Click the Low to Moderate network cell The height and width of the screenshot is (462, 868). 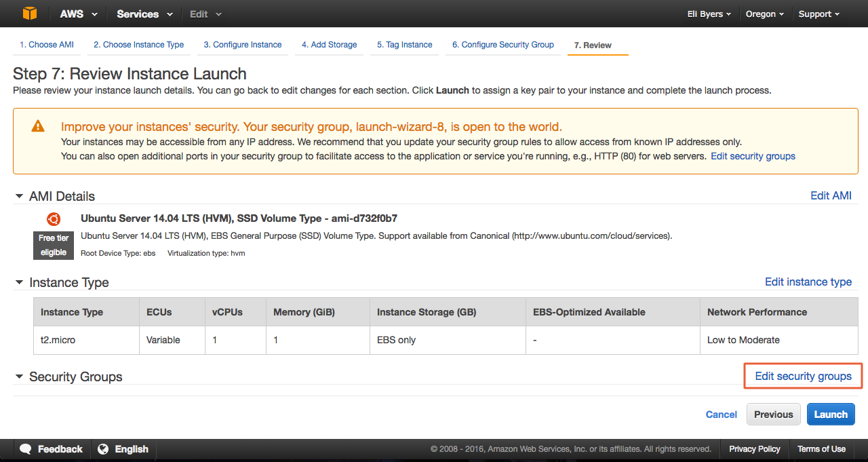pos(778,340)
